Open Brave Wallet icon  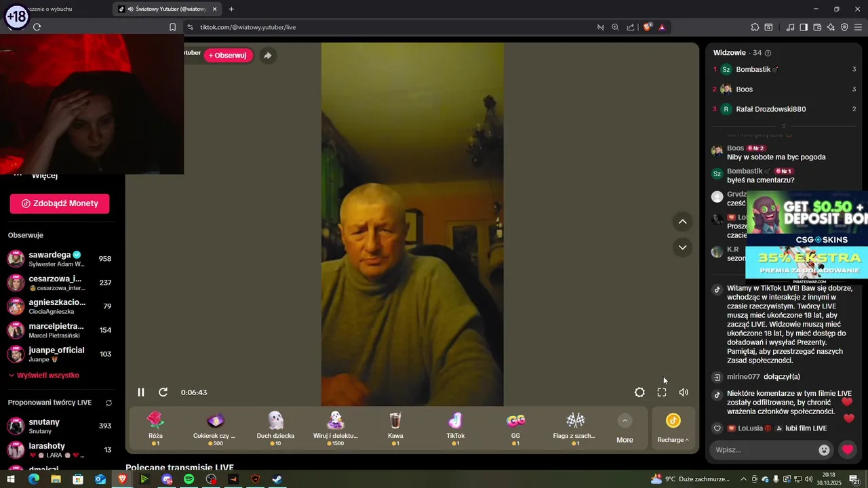pos(817,27)
